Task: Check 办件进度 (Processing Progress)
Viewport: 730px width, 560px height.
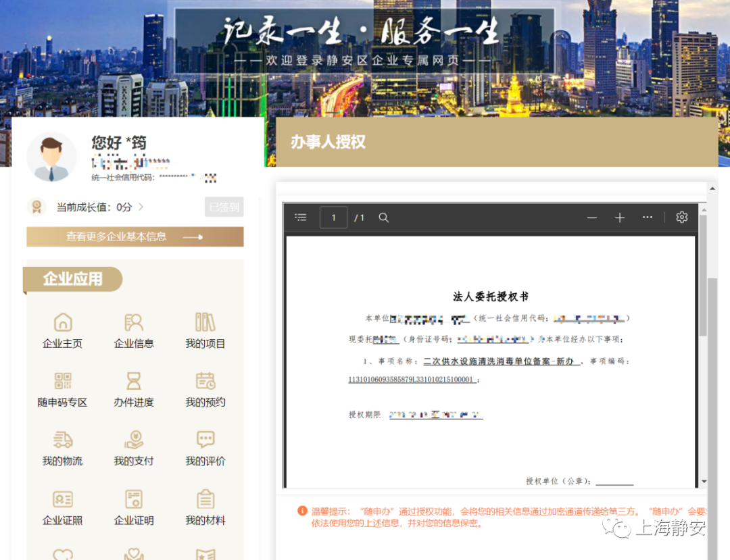Action: pos(133,389)
